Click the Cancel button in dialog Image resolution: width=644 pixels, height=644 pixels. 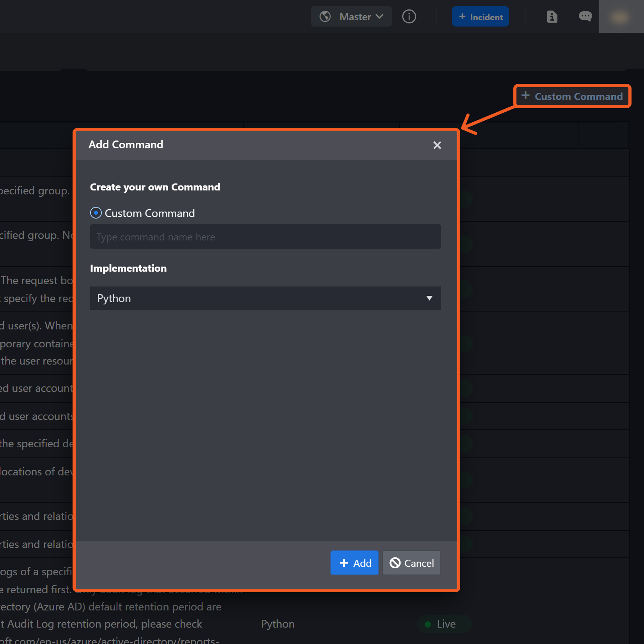coord(412,563)
